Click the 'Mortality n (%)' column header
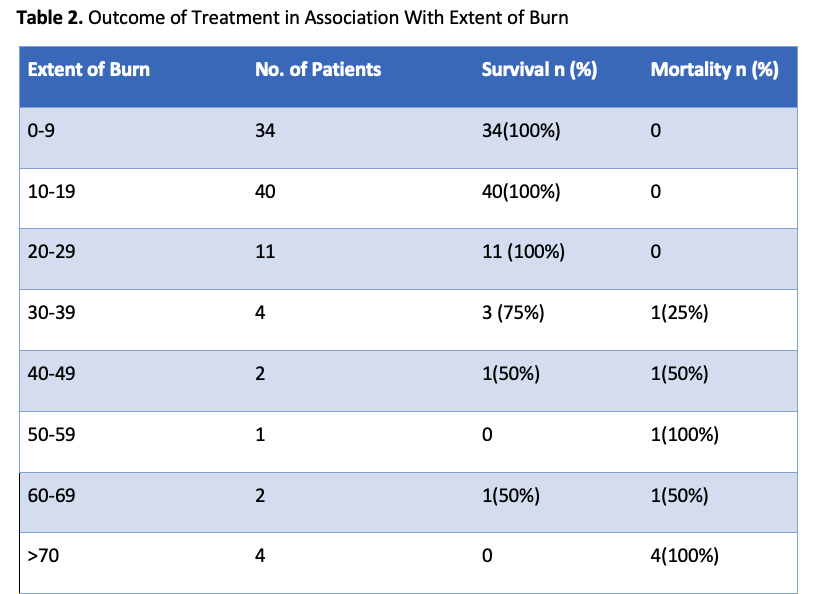The width and height of the screenshot is (818, 594). [714, 70]
